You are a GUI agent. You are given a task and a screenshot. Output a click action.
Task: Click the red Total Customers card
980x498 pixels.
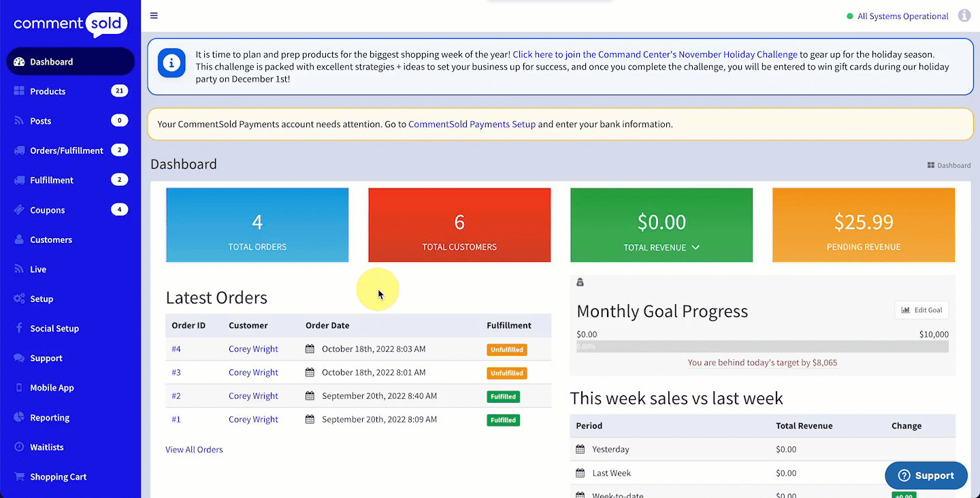click(459, 225)
